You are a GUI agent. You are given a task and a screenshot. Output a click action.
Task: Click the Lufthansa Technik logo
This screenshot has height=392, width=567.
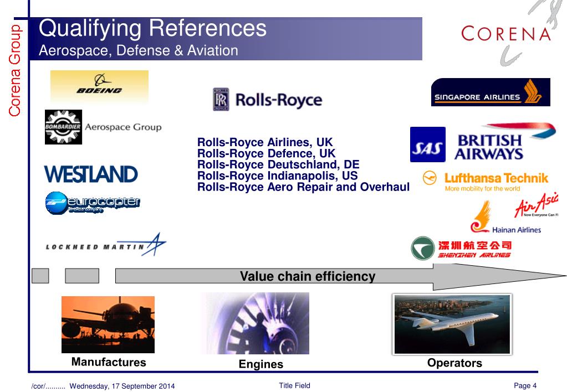(486, 181)
